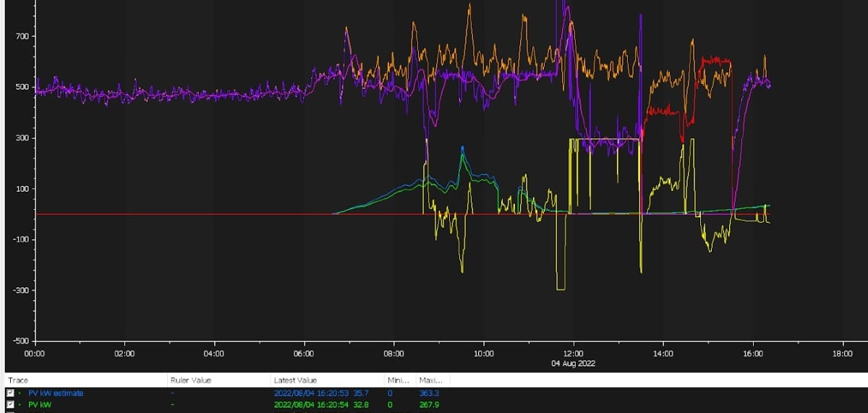Uncheck the PV kW trace checkbox
This screenshot has width=868, height=413.
(x=10, y=404)
